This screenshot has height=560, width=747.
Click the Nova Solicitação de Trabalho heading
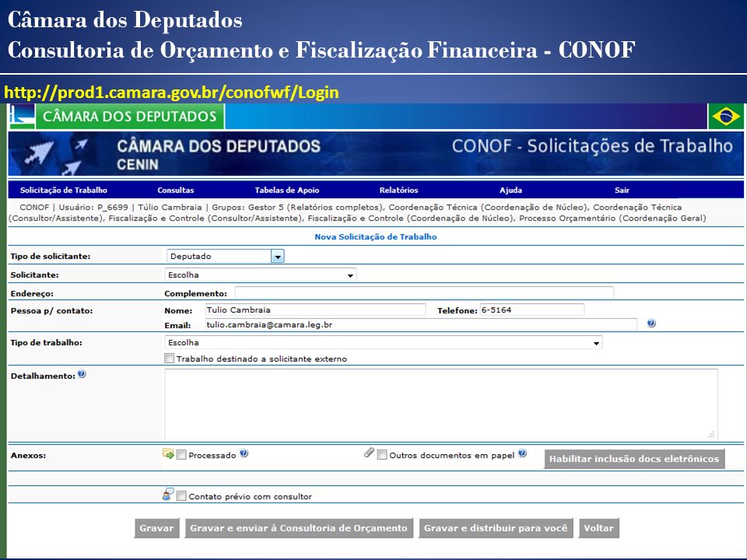click(x=375, y=236)
